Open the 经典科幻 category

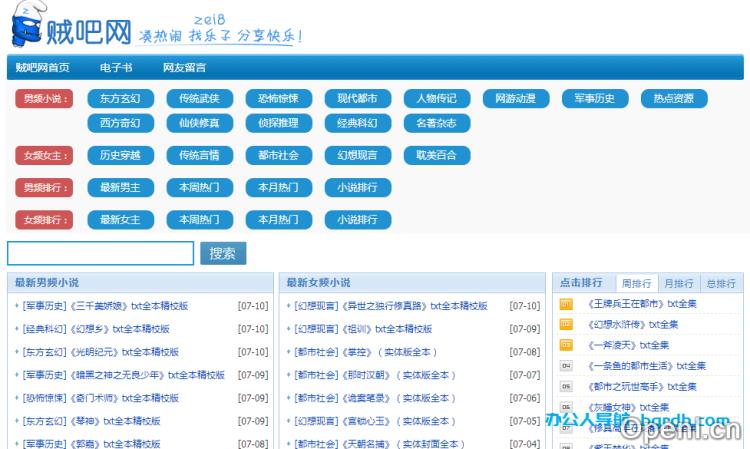point(357,123)
